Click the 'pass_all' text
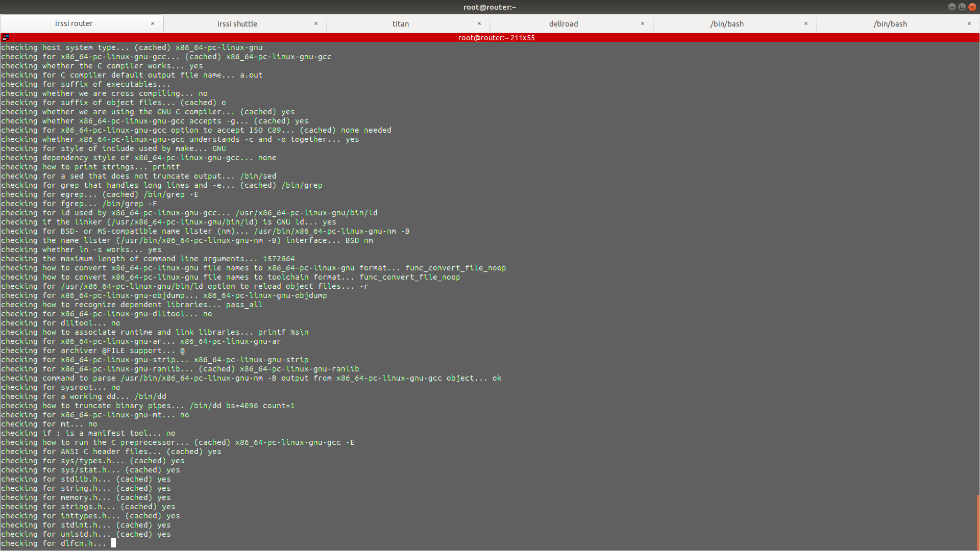980x551 pixels. [x=244, y=305]
